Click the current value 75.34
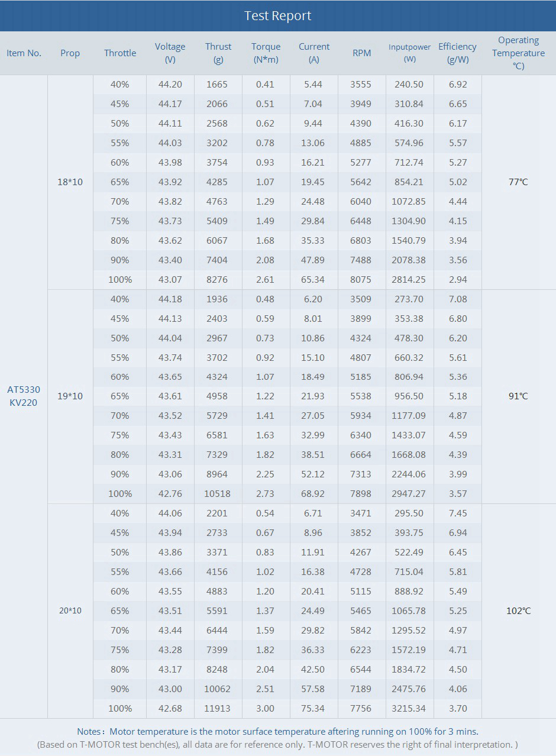This screenshot has height=756, width=556. tap(313, 708)
